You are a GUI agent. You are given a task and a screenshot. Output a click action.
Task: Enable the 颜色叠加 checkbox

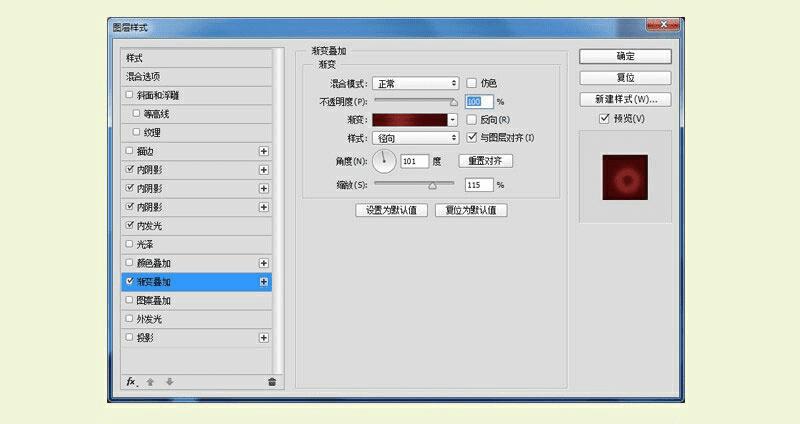tap(129, 263)
